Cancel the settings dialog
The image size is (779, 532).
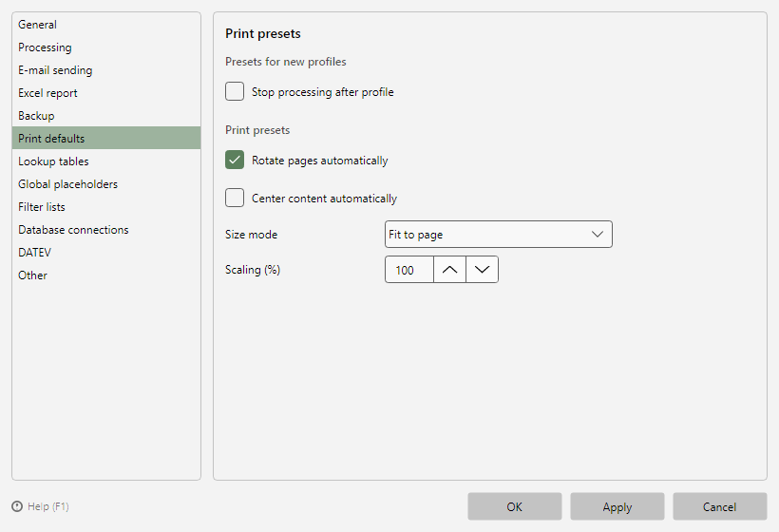coord(720,506)
